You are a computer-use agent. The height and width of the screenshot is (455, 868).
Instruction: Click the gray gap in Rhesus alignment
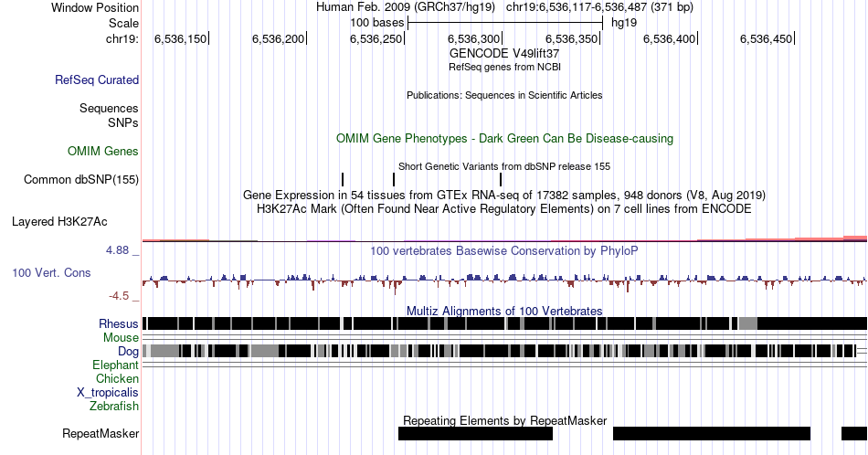point(748,323)
